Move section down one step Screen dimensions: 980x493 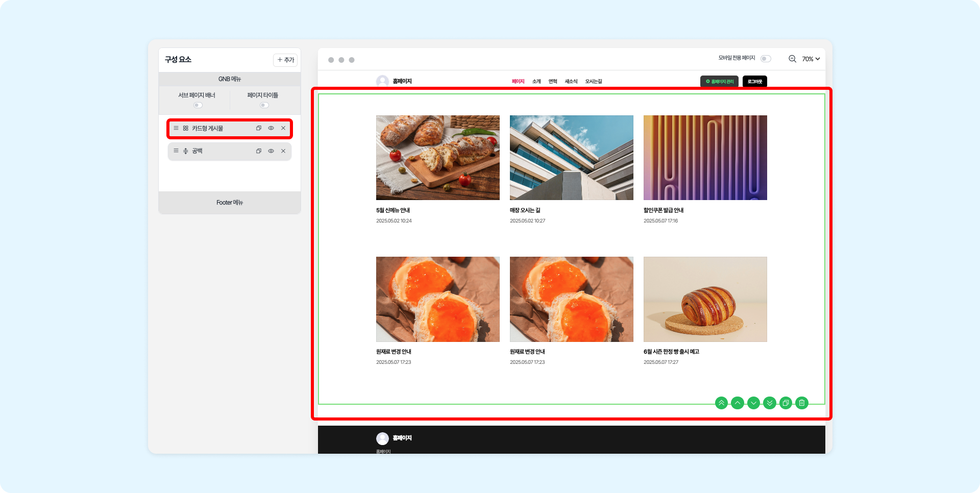click(x=753, y=403)
